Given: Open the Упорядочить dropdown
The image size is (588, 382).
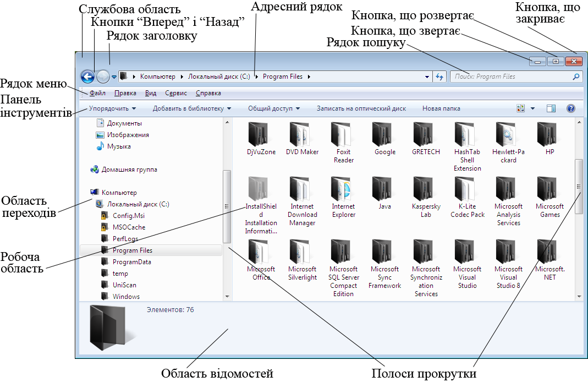Looking at the screenshot, I should pyautogui.click(x=112, y=108).
